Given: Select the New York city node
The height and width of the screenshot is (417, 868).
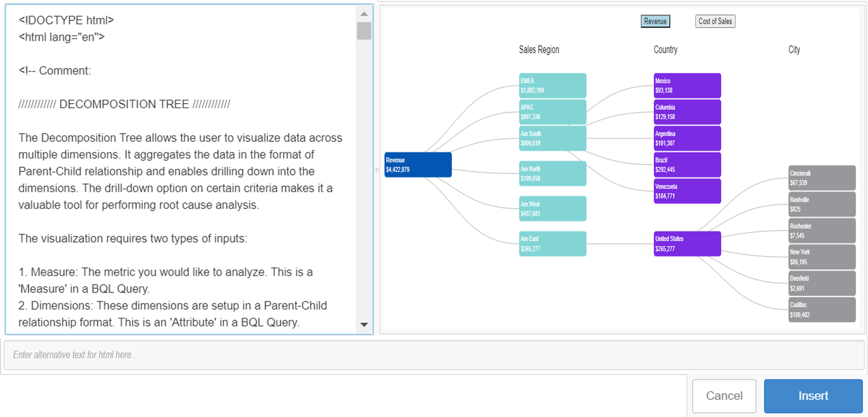Looking at the screenshot, I should [x=822, y=257].
